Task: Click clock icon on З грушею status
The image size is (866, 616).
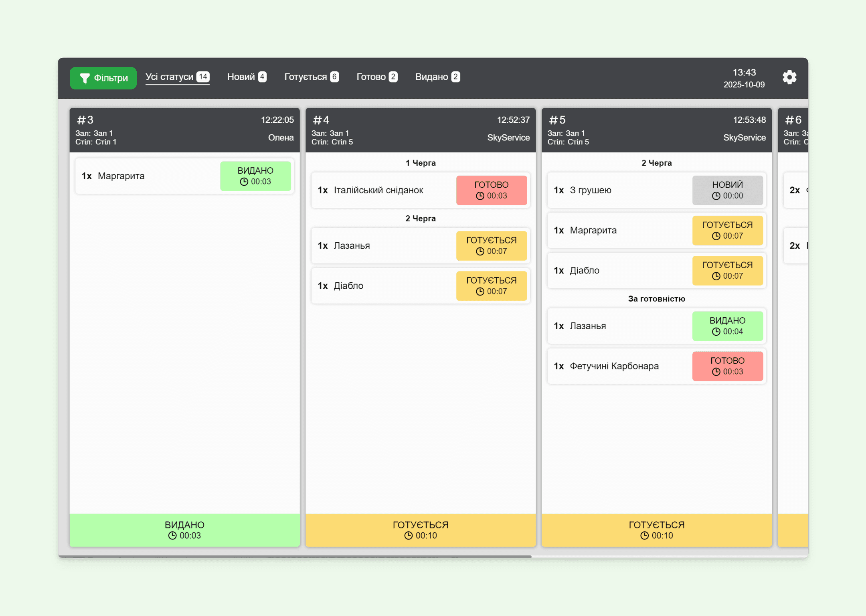Action: (x=716, y=196)
